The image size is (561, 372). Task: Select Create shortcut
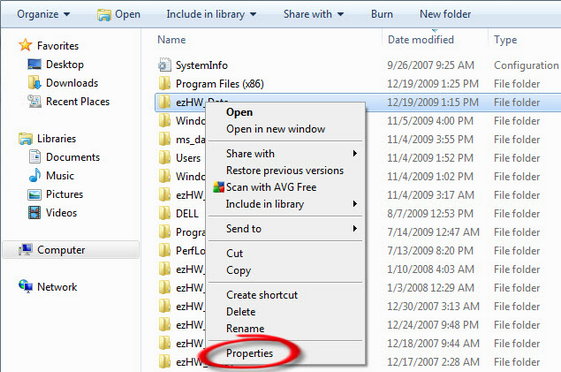[x=262, y=295]
